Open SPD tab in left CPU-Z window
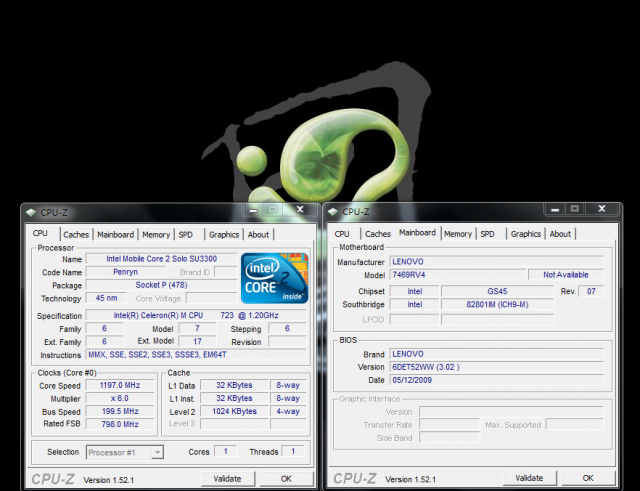Screen dimensions: 640x491 185,235
